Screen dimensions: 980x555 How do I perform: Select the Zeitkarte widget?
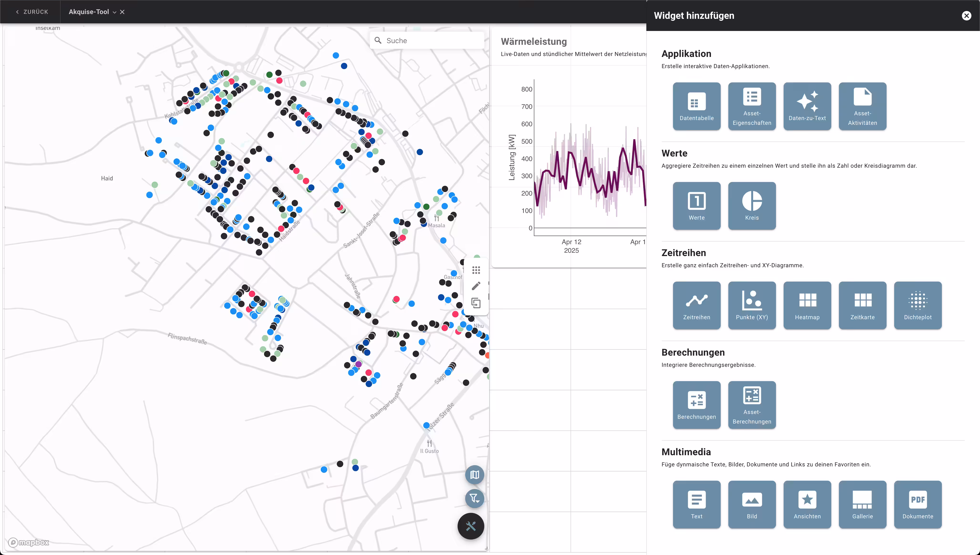(x=862, y=305)
